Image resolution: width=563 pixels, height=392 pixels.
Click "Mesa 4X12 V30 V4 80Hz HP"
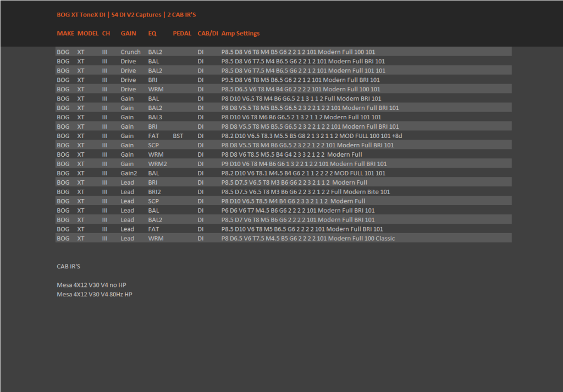95,295
